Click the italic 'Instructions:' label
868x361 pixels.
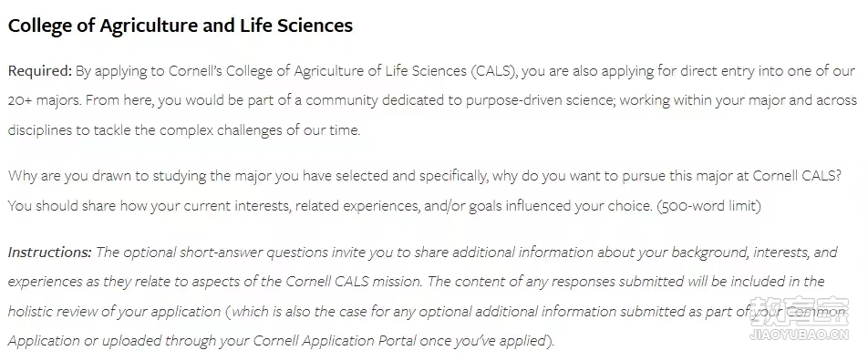click(x=49, y=253)
